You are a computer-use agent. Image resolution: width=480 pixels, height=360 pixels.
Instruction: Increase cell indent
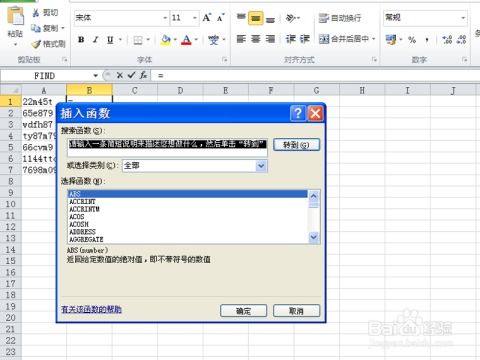(305, 39)
